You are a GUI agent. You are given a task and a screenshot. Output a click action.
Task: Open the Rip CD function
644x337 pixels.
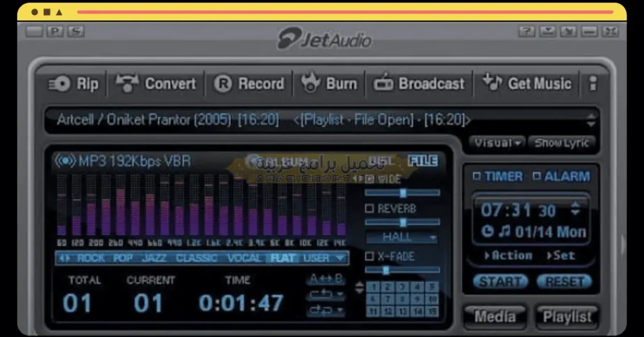pyautogui.click(x=74, y=84)
